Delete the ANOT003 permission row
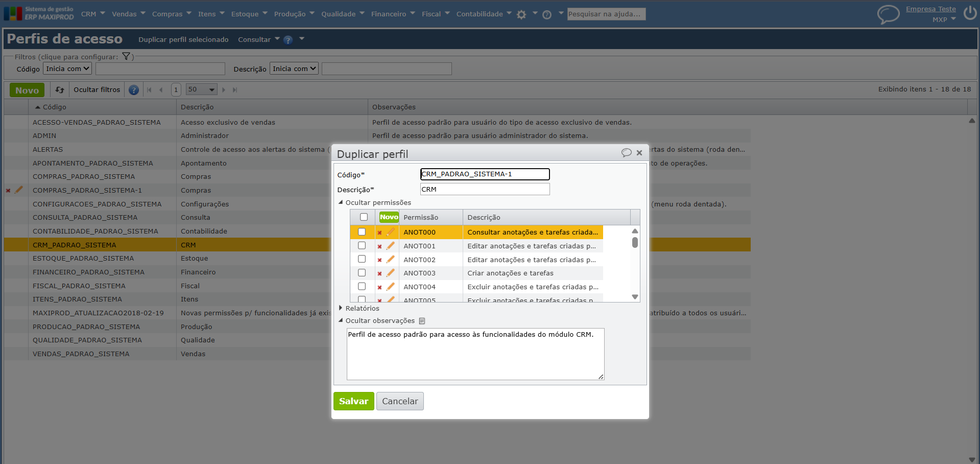This screenshot has width=980, height=464. click(x=379, y=273)
